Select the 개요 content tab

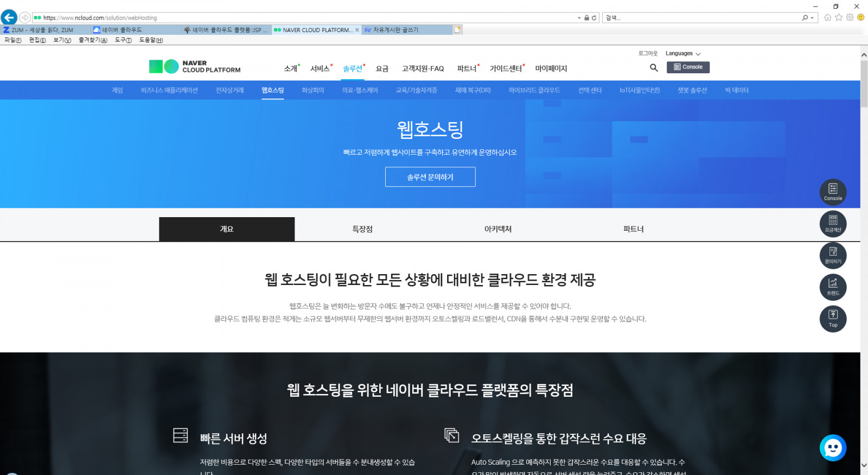(227, 229)
